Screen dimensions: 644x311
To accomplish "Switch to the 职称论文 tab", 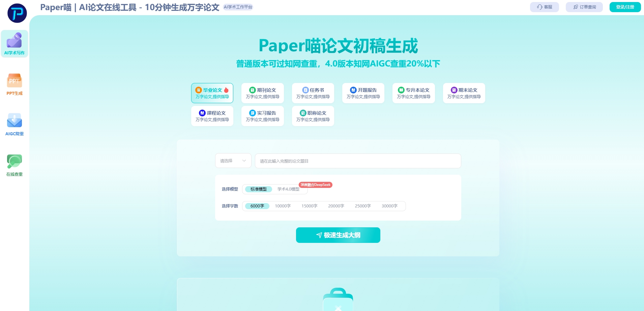I will click(x=313, y=116).
